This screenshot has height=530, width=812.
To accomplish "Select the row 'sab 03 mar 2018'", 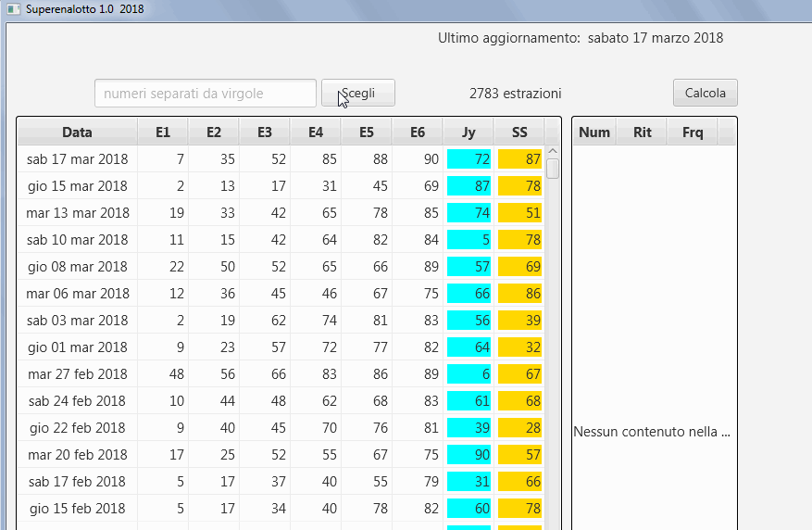I will pyautogui.click(x=281, y=321).
